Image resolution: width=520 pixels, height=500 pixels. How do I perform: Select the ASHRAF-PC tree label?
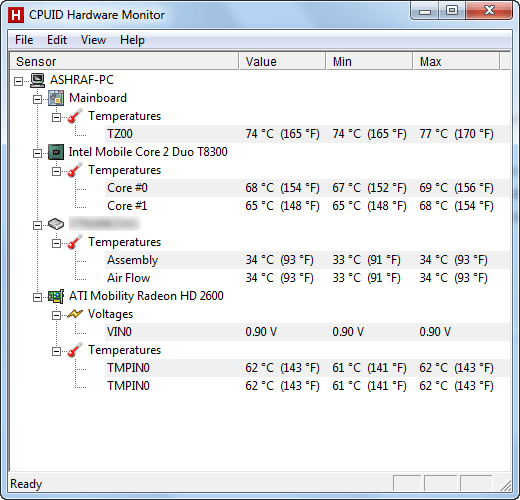tap(82, 80)
